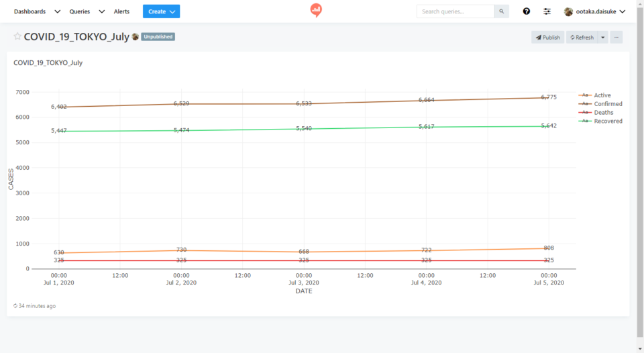
Task: Click the search magnifier icon
Action: coord(501,11)
